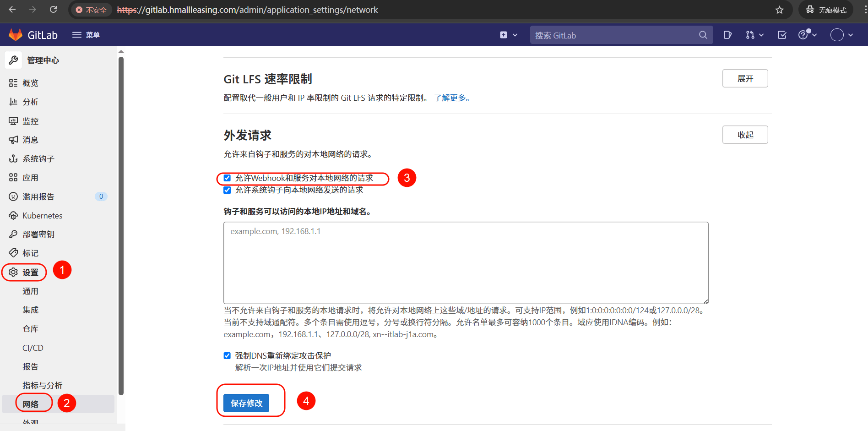Toggle allow system hooks local requests checkbox
Viewport: 868px width, 431px height.
[x=227, y=190]
